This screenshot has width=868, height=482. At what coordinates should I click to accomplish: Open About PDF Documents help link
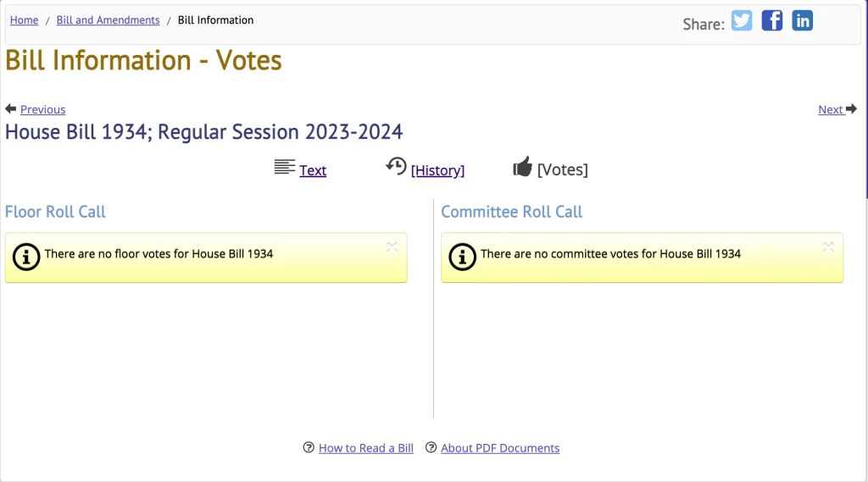(500, 448)
